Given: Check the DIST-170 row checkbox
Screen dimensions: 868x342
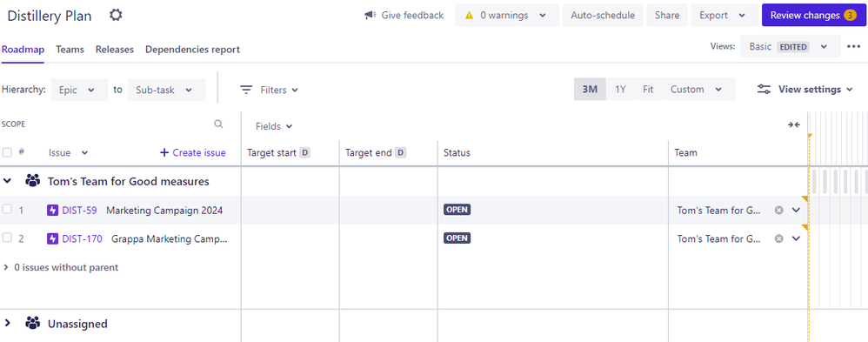Looking at the screenshot, I should pyautogui.click(x=7, y=238).
